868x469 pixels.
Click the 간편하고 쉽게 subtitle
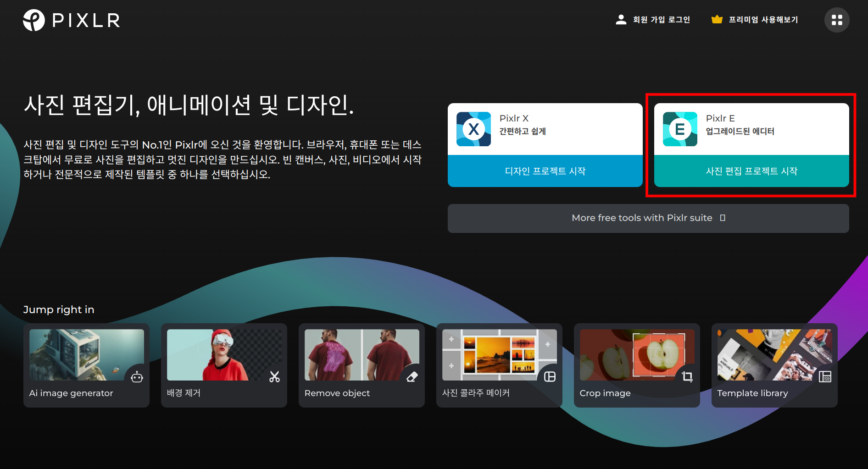523,132
